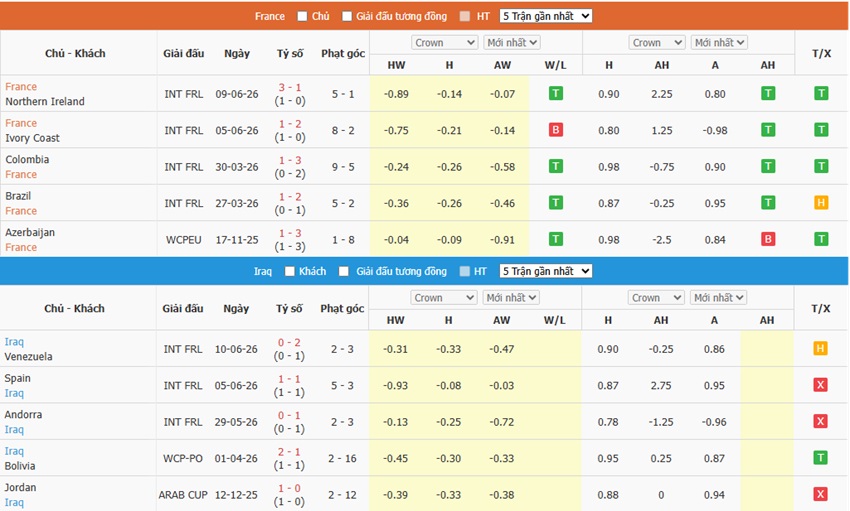Click Ngày column header in Iraq table
The width and height of the screenshot is (850, 511).
pyautogui.click(x=236, y=309)
